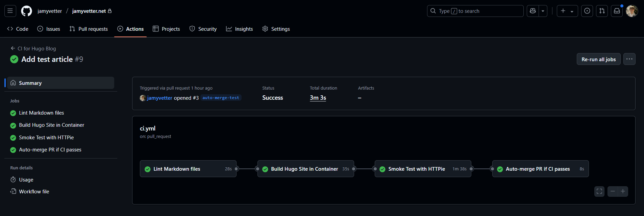
Task: Open the hamburger navigation menu
Action: pos(10,11)
